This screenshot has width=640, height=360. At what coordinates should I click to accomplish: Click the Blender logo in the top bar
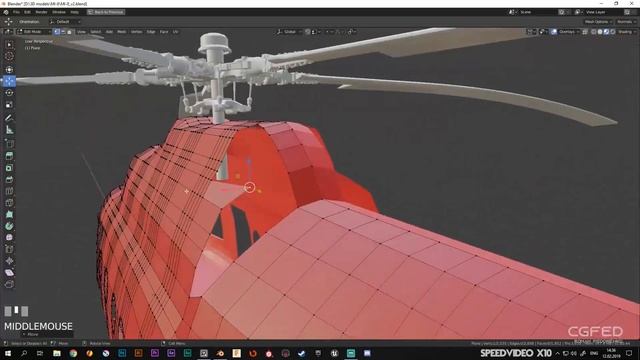point(6,12)
